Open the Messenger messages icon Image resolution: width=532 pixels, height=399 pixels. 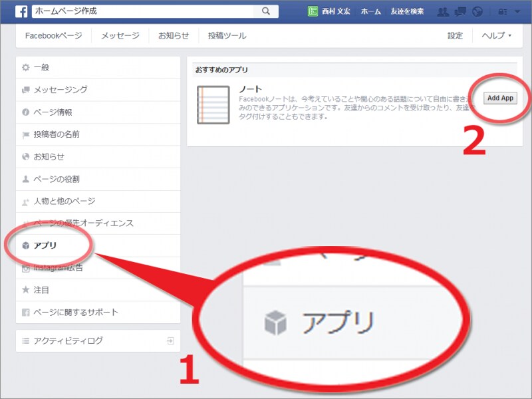pos(460,11)
